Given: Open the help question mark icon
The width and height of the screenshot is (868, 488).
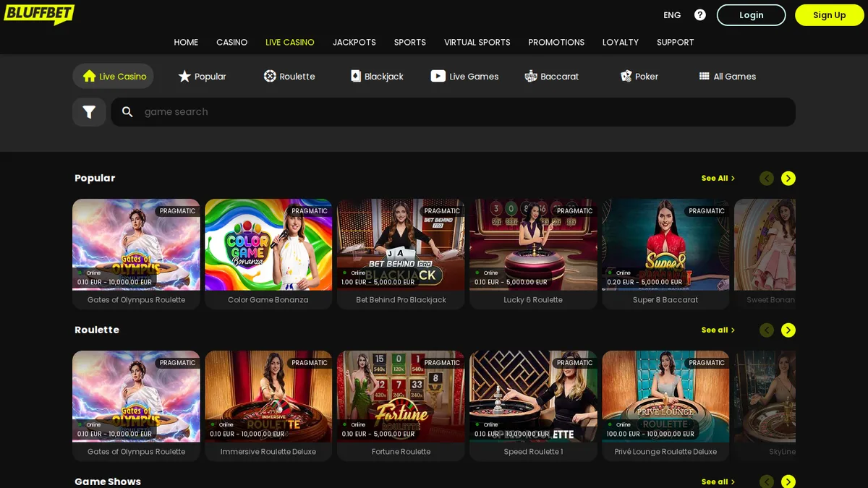Looking at the screenshot, I should [x=700, y=14].
